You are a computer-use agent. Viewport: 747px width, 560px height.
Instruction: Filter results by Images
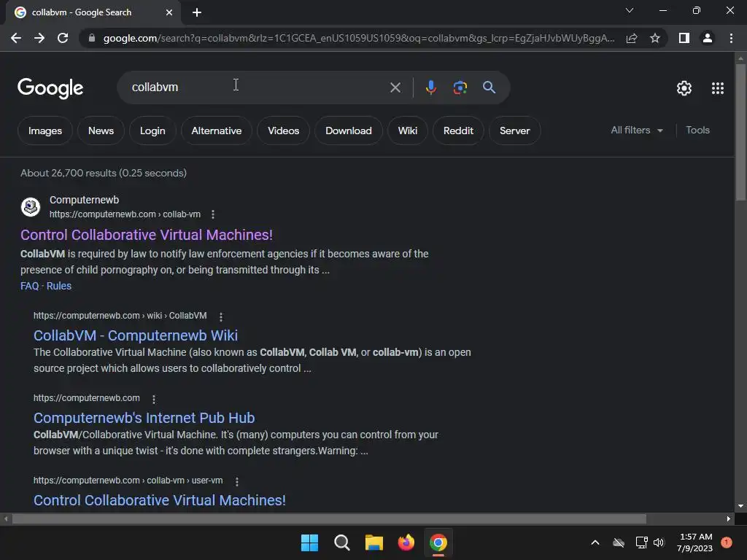point(44,131)
